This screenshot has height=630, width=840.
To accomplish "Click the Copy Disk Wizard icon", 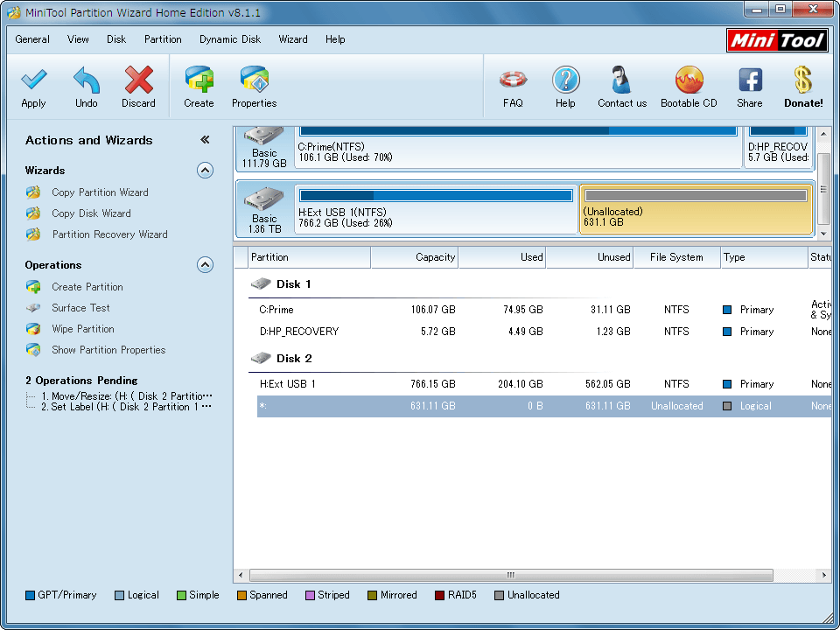I will 33,213.
